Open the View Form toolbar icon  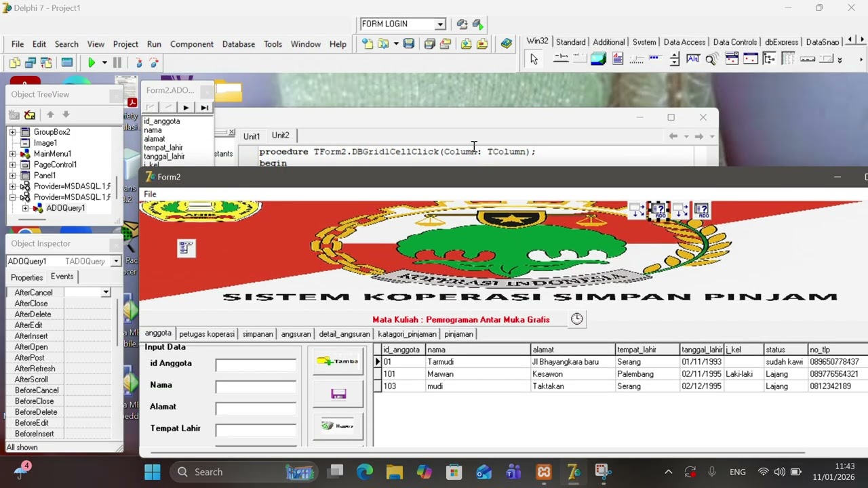(31, 63)
